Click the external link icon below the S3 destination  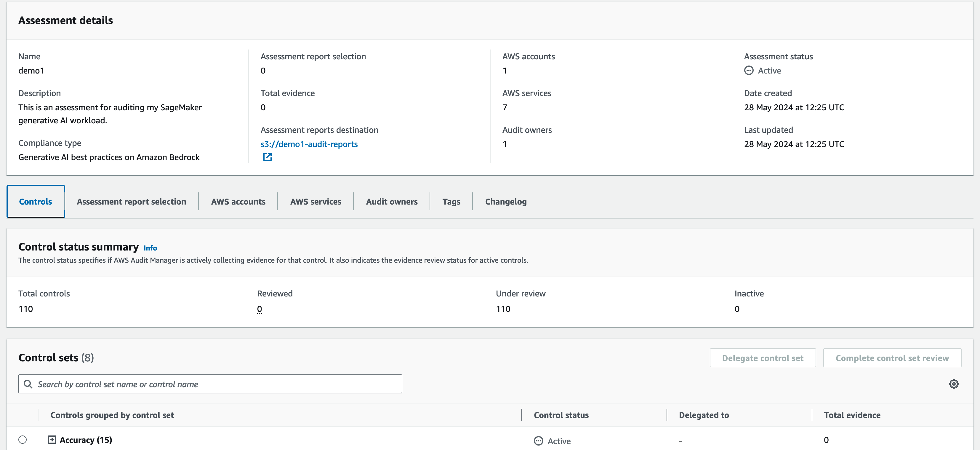pos(268,157)
